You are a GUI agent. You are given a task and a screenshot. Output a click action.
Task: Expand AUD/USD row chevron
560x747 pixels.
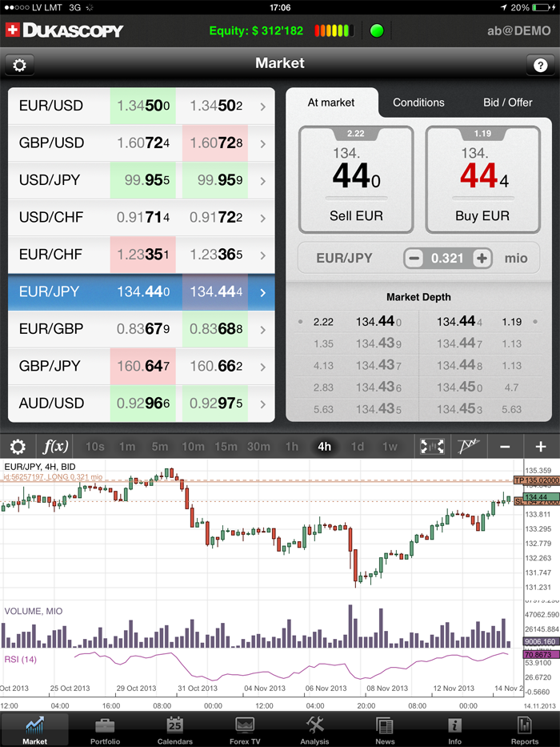(x=262, y=404)
